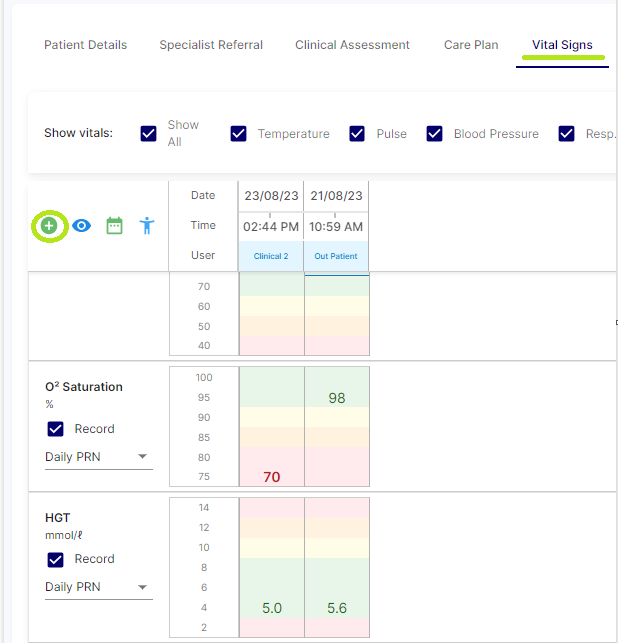Viewport: 618px width, 643px height.
Task: Click the 98 O² Saturation value cell
Action: 336,398
